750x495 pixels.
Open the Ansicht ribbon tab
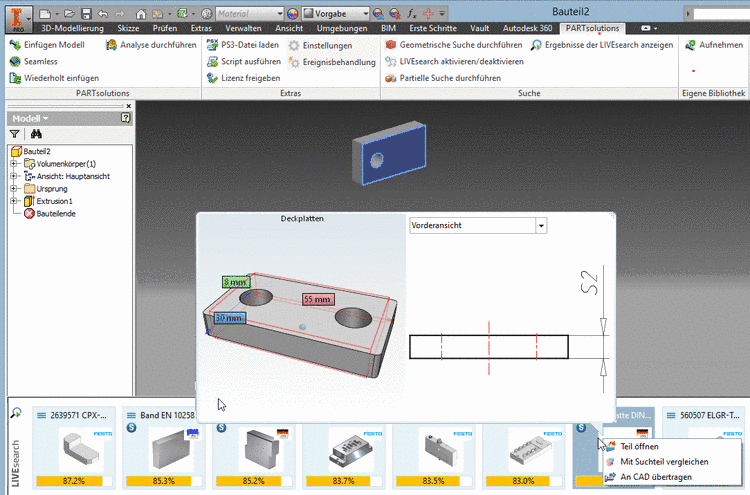coord(289,28)
